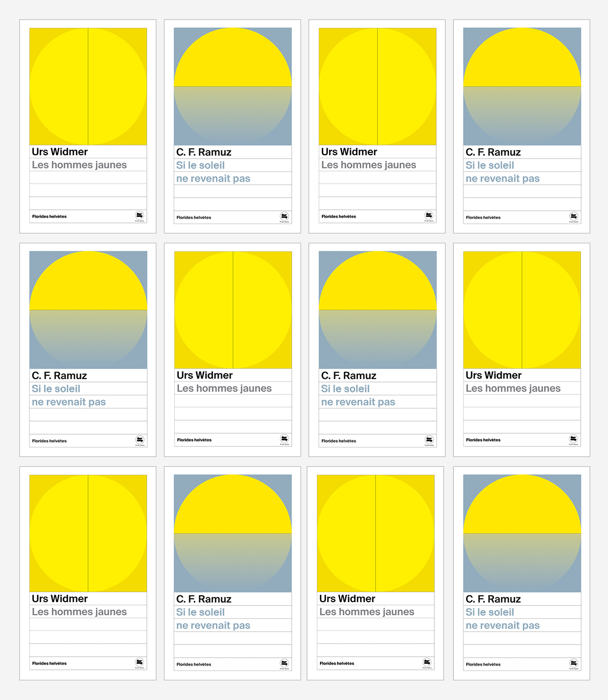Select the yellow circle artwork on the bottom-row third cover
The image size is (608, 700).
376,533
